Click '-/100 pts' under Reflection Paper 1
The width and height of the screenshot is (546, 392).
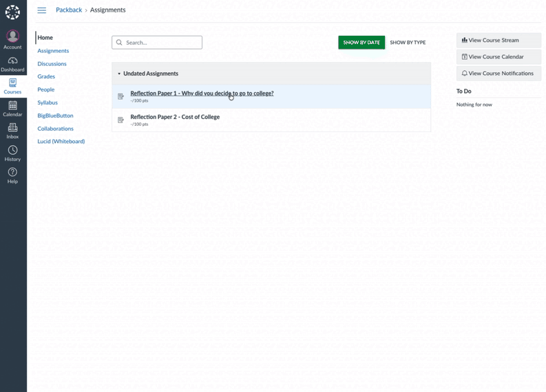(x=139, y=100)
